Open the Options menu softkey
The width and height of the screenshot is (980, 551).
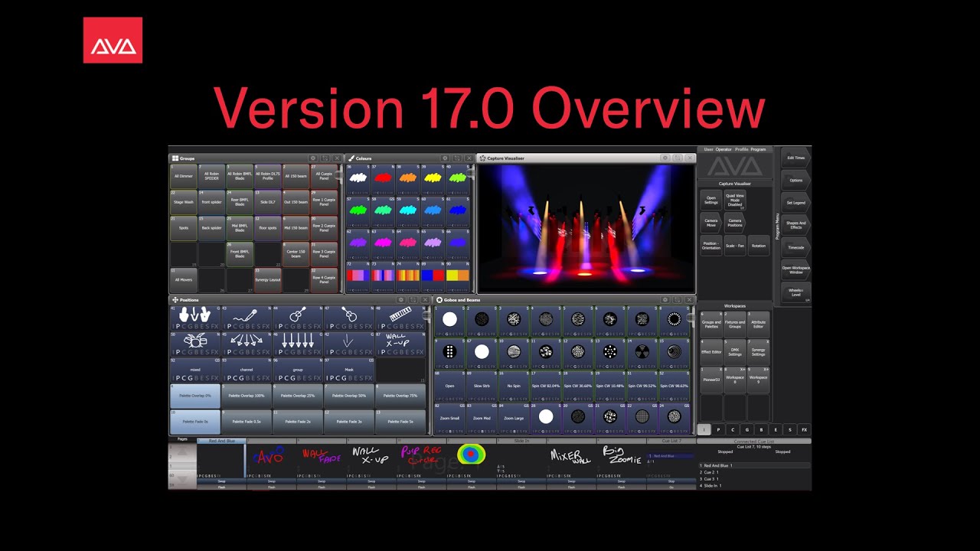point(795,180)
